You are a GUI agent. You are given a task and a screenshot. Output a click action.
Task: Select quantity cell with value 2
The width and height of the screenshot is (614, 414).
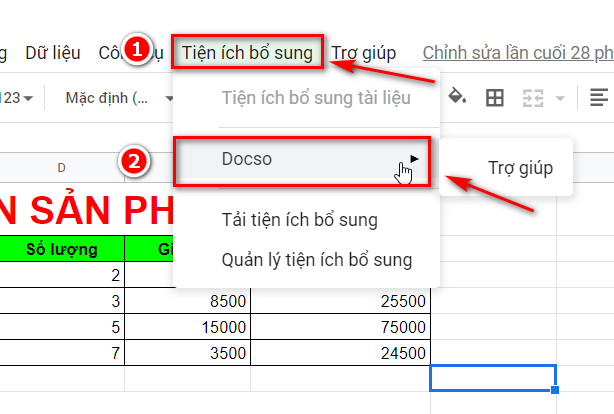click(x=62, y=275)
